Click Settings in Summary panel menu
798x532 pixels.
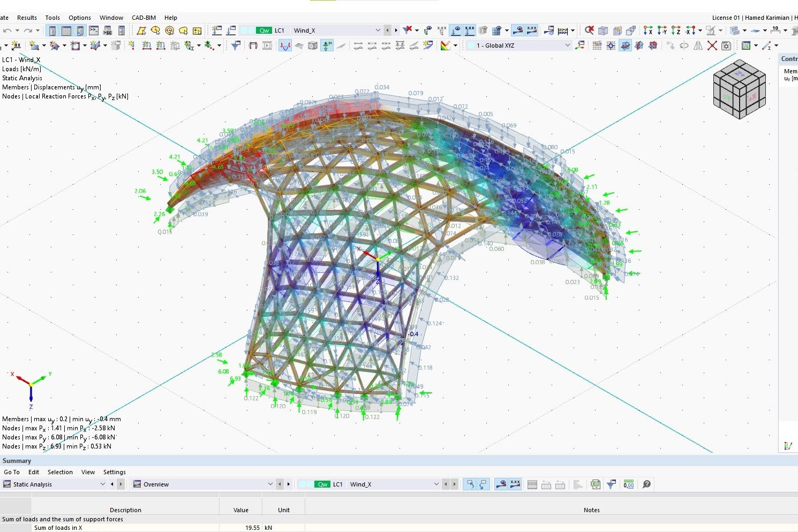point(114,472)
